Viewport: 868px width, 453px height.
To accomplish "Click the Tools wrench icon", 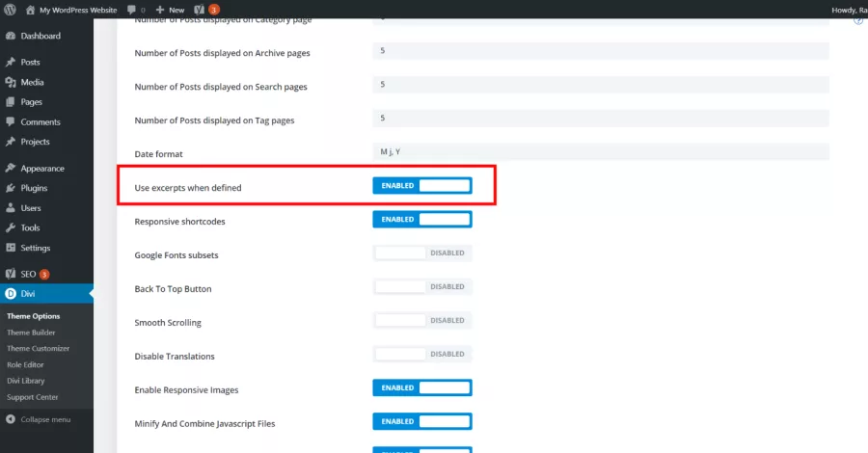I will coord(11,227).
